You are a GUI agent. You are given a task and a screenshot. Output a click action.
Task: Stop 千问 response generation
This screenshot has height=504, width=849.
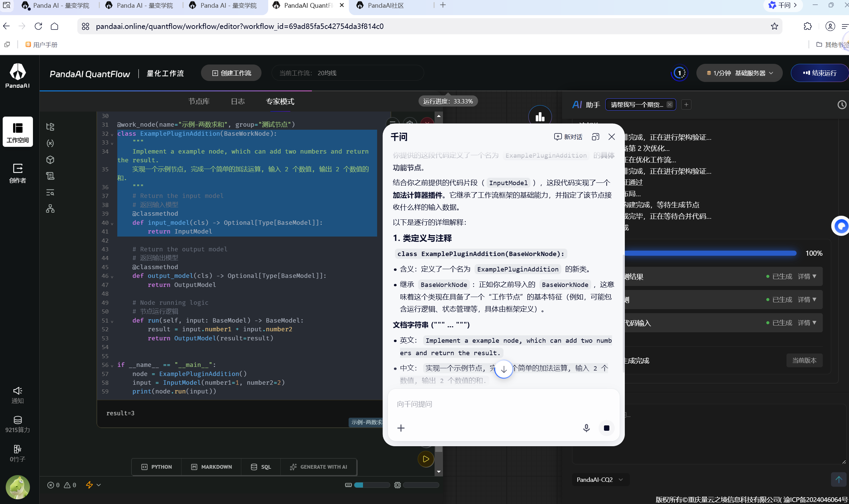pos(606,428)
